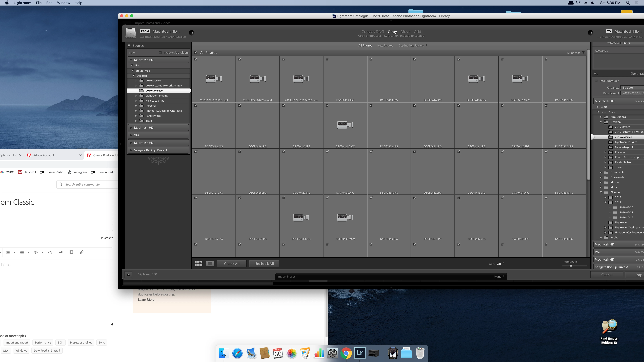The image size is (644, 362).
Task: Click the Cancel button
Action: coord(607,275)
